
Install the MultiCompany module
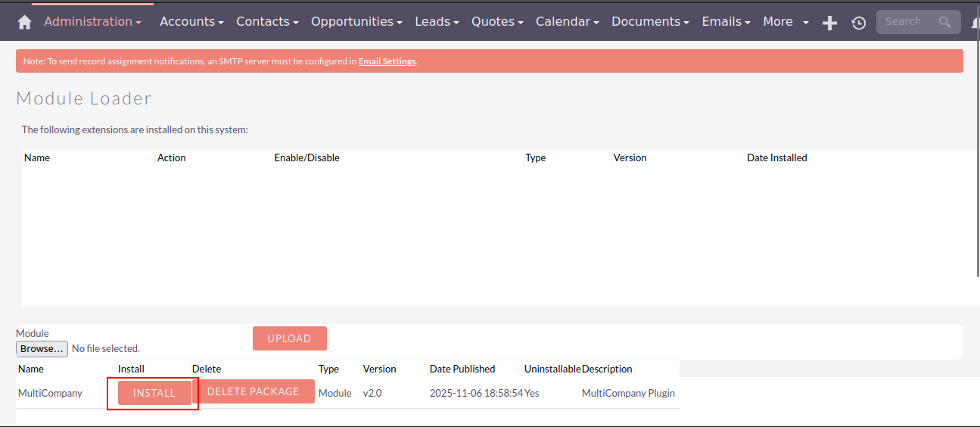pos(154,393)
